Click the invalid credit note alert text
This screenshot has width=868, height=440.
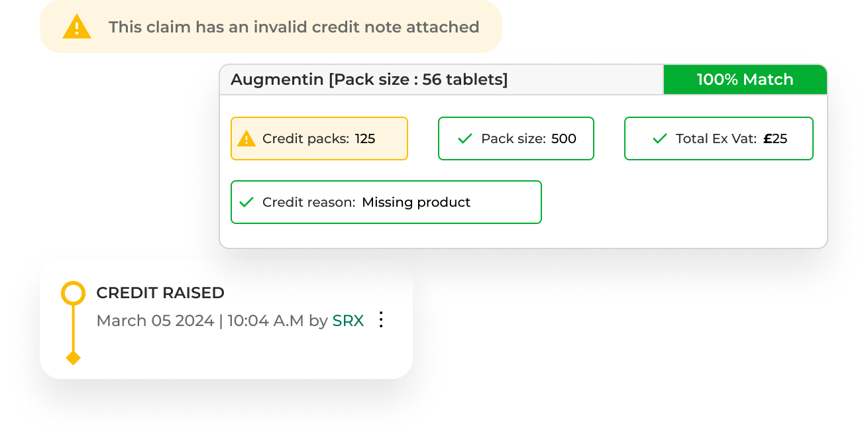[x=294, y=27]
